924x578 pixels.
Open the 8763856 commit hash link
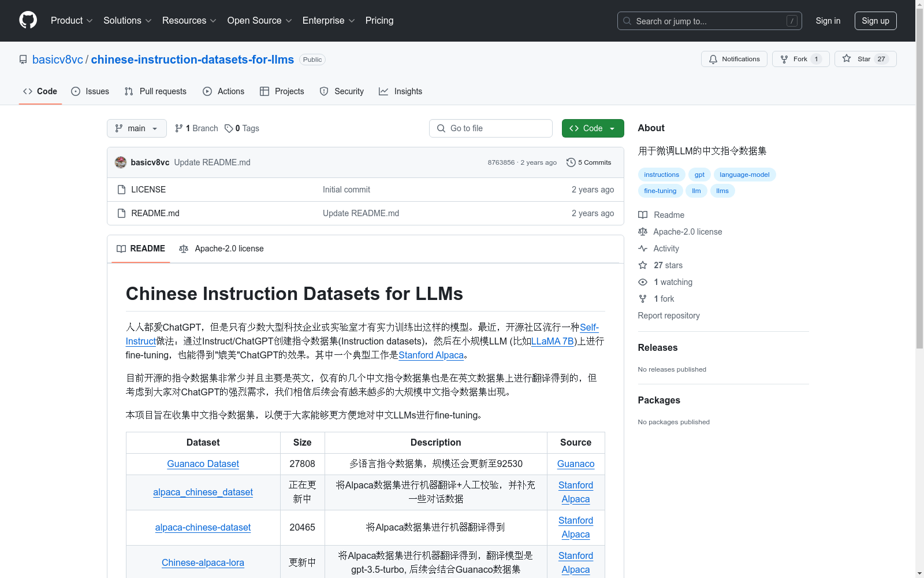click(501, 162)
